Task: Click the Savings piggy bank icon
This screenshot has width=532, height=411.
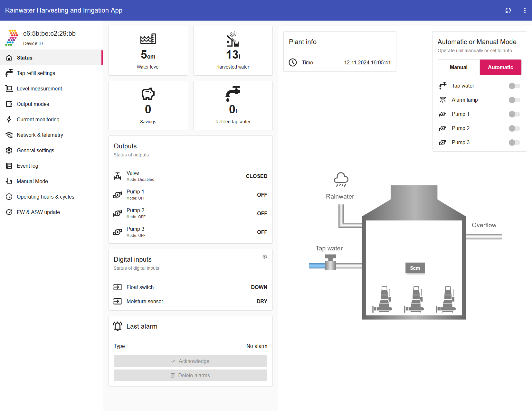Action: 148,94
